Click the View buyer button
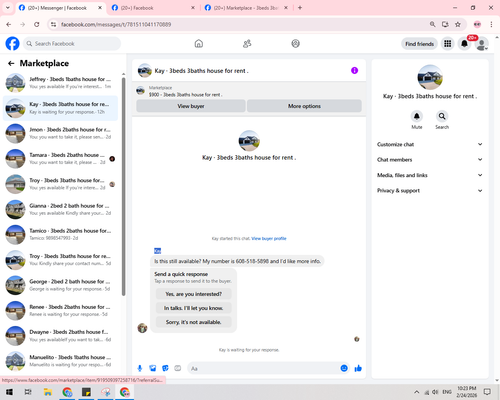The width and height of the screenshot is (500, 400). 191,106
